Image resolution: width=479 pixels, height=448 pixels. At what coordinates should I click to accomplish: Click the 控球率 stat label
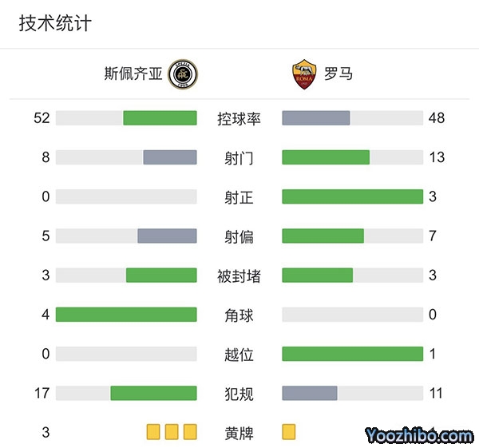pyautogui.click(x=239, y=118)
